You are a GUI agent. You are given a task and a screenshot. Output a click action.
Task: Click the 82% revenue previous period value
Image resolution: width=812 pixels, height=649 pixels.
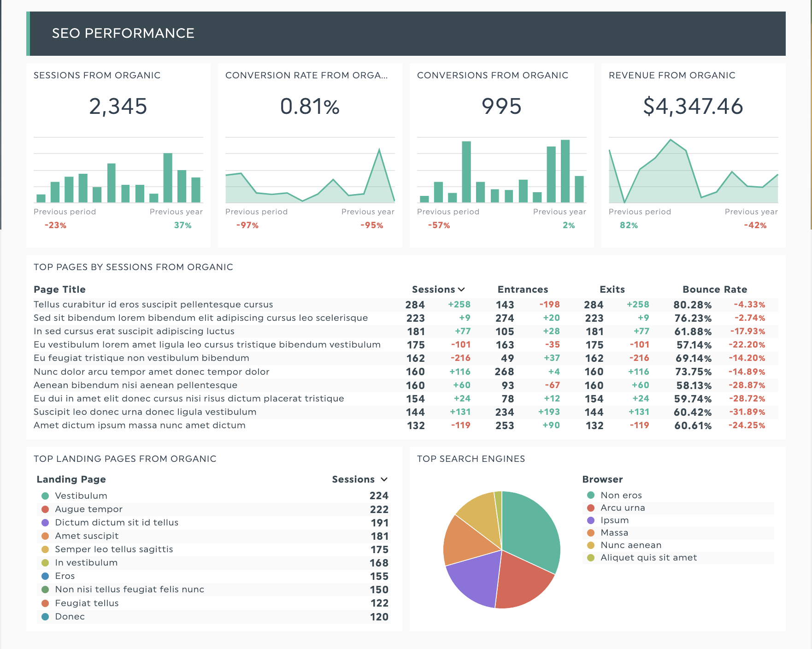[x=629, y=225]
